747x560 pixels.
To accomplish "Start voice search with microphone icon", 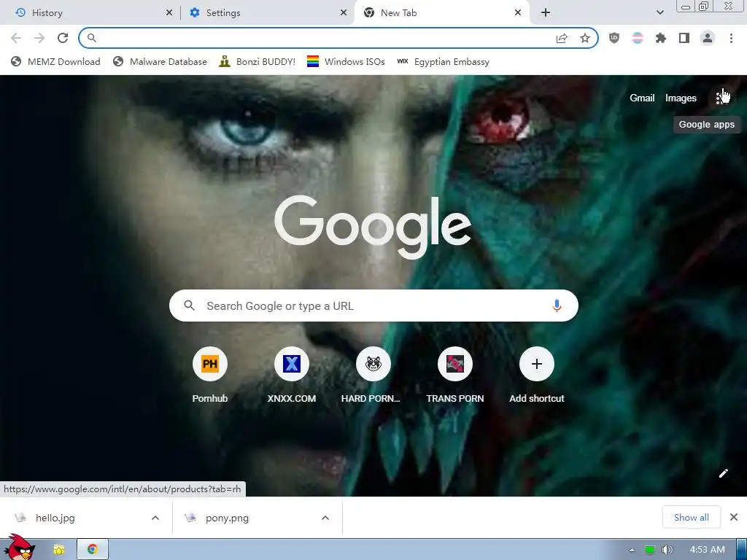I will pyautogui.click(x=557, y=306).
